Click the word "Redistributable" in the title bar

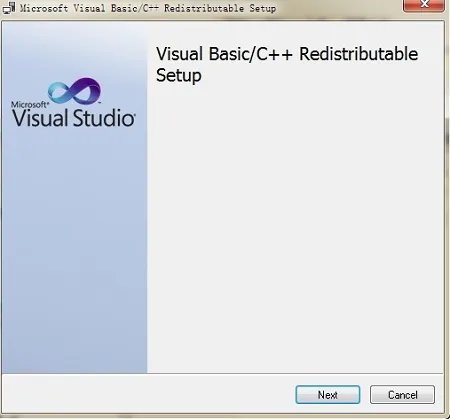pos(204,8)
